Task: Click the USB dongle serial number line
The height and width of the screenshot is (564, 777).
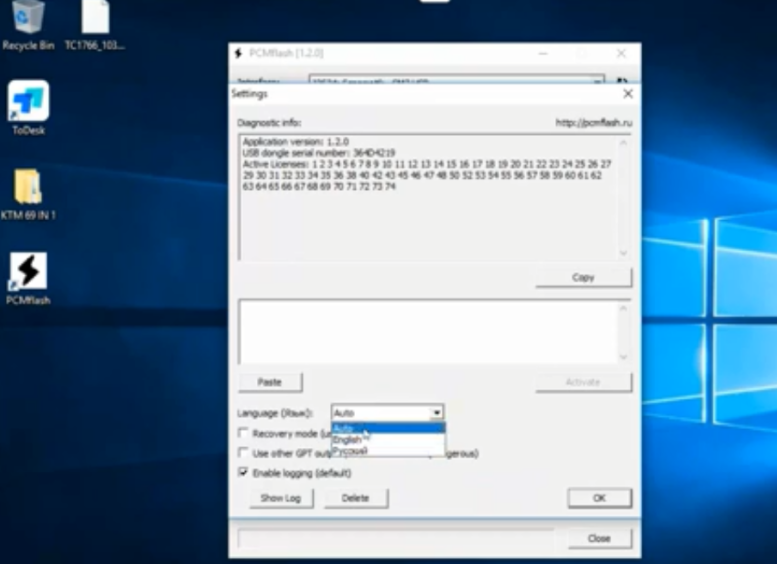Action: (x=319, y=153)
